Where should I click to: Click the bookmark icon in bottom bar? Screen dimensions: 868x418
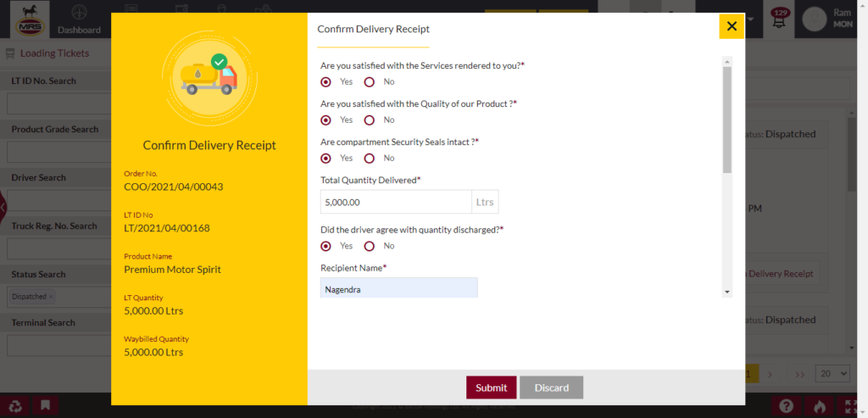coord(46,406)
